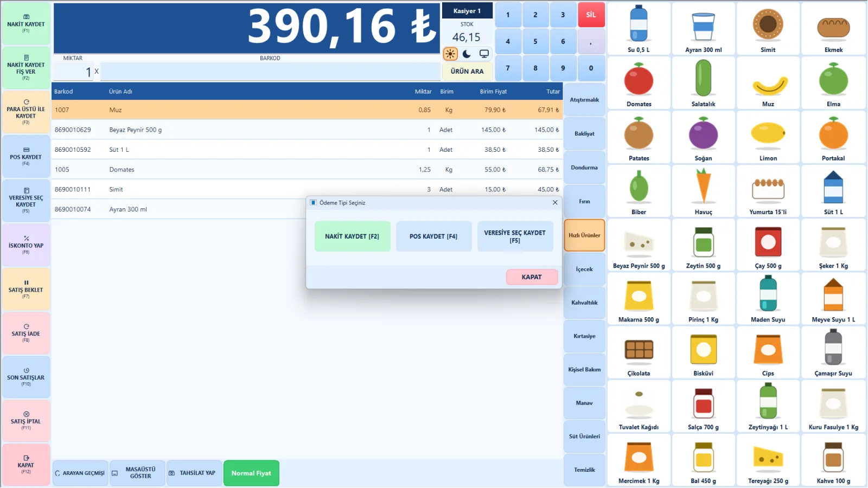Add Zeytinyağı 1 L product
The height and width of the screenshot is (488, 868).
[768, 406]
